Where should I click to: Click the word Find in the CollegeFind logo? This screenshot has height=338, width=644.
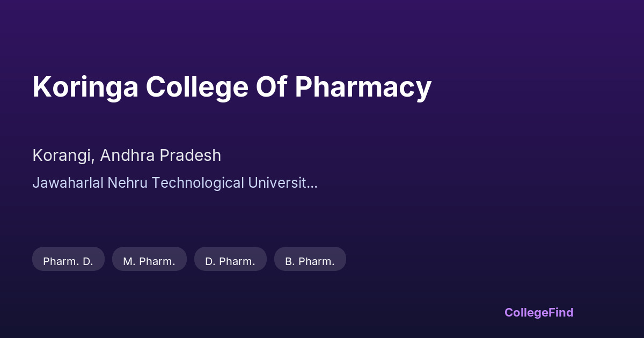click(x=561, y=312)
